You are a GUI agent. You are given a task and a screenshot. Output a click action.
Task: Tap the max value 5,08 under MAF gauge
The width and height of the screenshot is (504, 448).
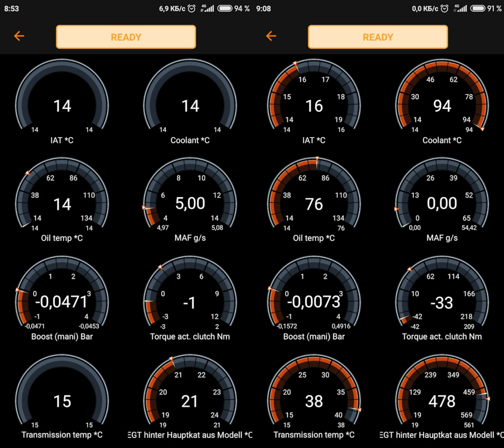click(217, 228)
